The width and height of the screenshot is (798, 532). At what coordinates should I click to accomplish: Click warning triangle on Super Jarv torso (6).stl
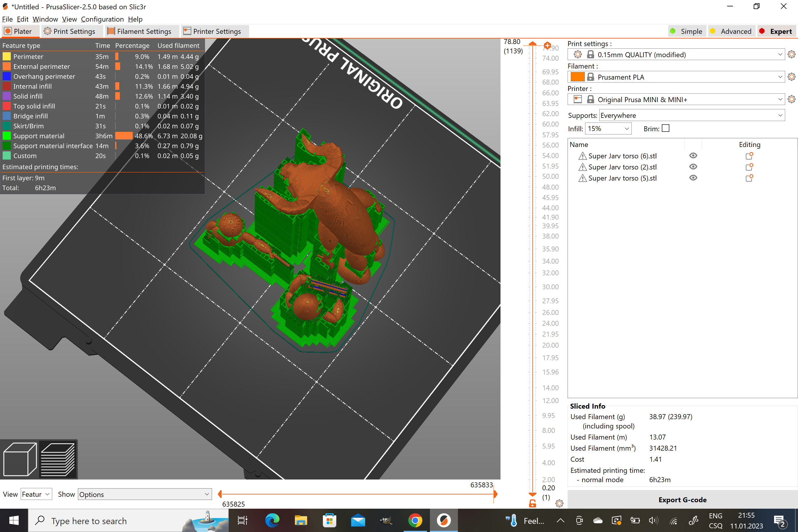pyautogui.click(x=582, y=156)
